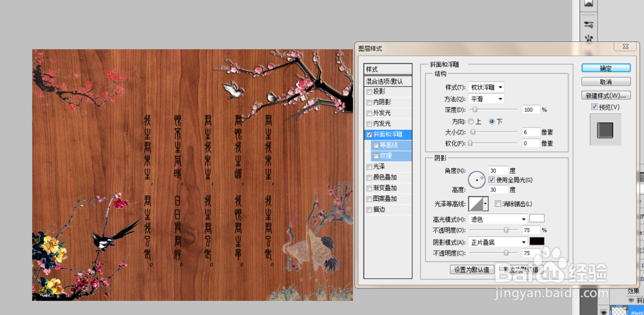The width and height of the screenshot is (644, 315).
Task: Open 样式 dropdown showing 枕状浮雕
Action: tap(486, 88)
